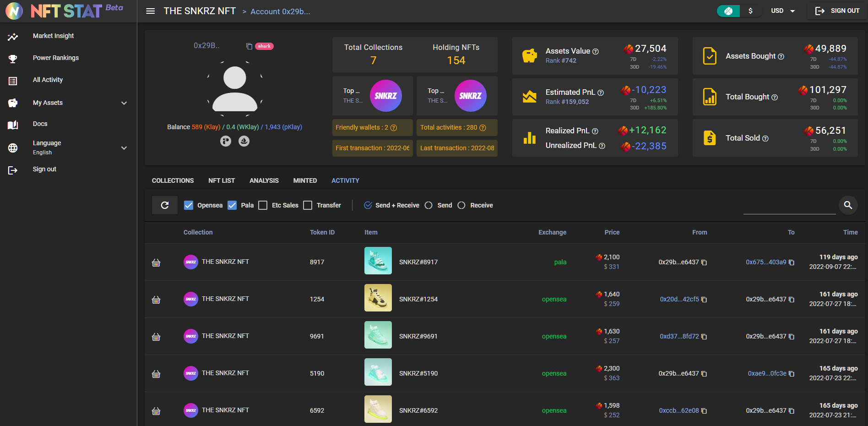Open the ANALYSIS tab
The width and height of the screenshot is (868, 426).
coord(264,180)
